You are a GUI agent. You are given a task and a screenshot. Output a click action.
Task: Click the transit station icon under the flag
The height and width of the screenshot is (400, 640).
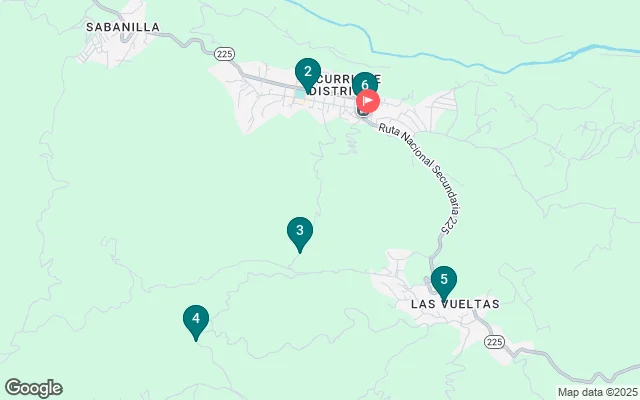[x=363, y=111]
